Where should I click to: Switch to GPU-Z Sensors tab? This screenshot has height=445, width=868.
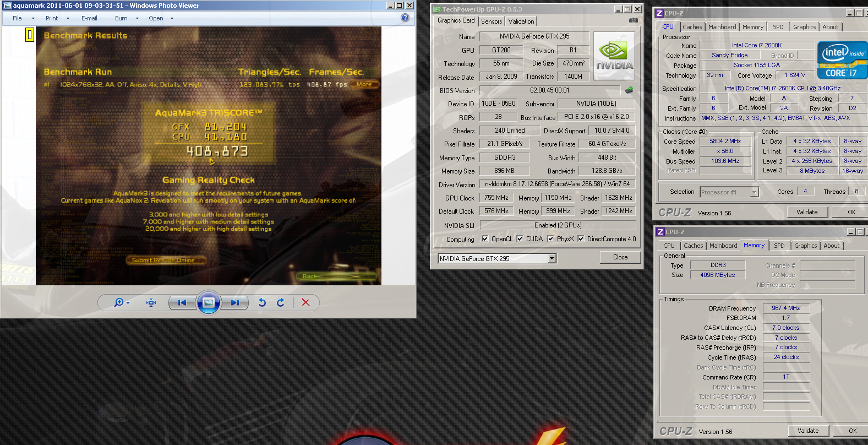point(492,21)
